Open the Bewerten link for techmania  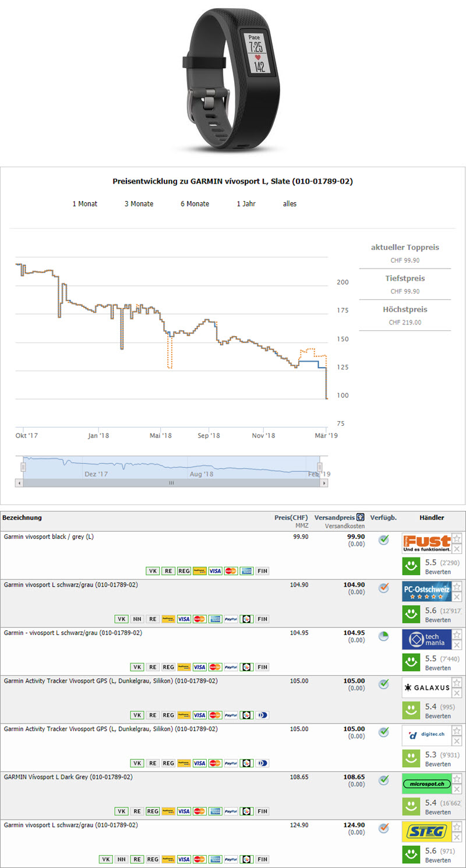pos(437,668)
